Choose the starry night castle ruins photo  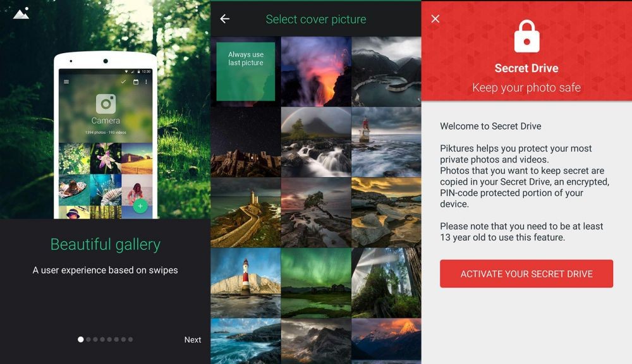(x=245, y=142)
